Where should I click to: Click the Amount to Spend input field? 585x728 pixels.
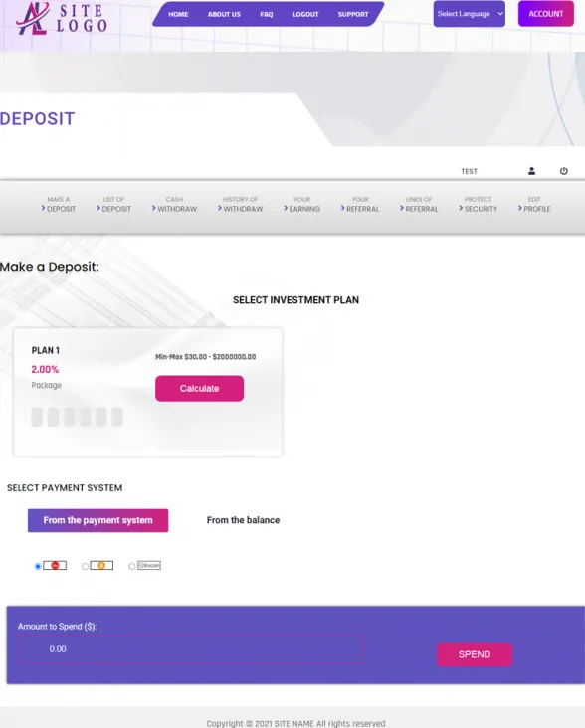click(190, 649)
